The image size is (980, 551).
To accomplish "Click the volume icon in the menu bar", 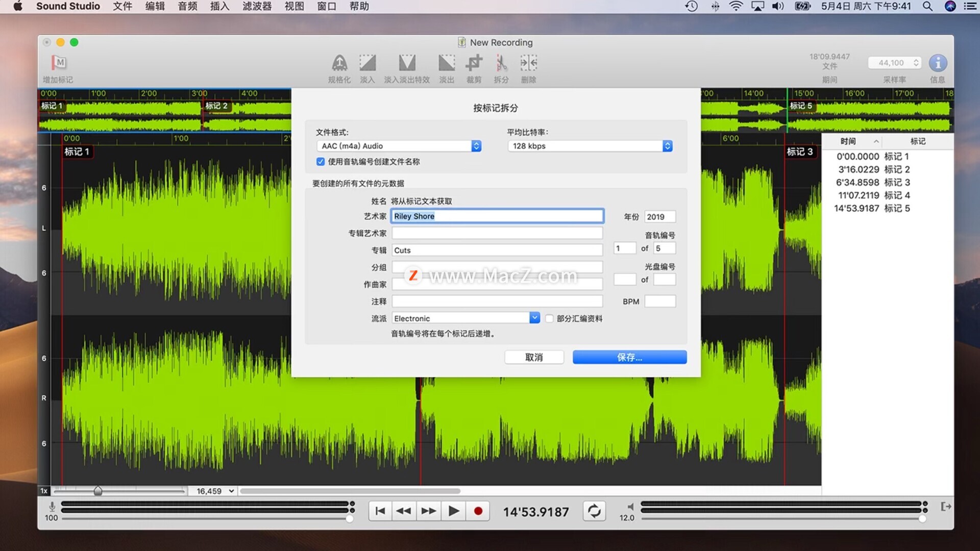I will tap(777, 6).
